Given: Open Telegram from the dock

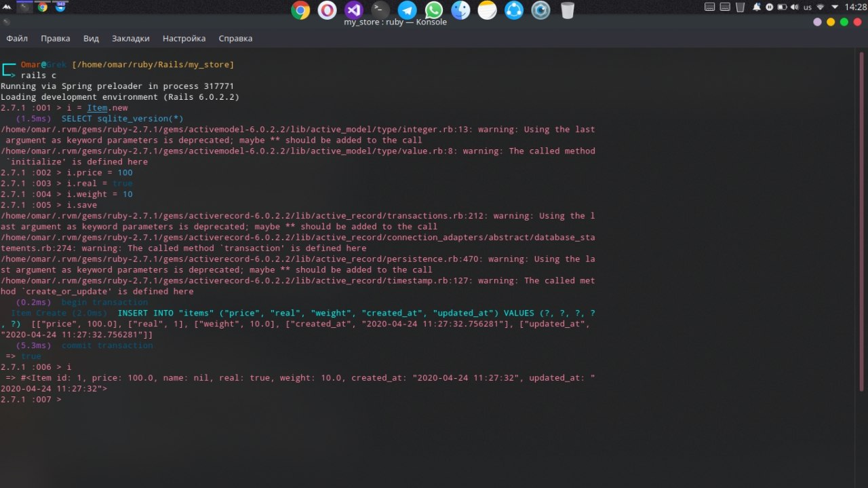Looking at the screenshot, I should [x=407, y=10].
